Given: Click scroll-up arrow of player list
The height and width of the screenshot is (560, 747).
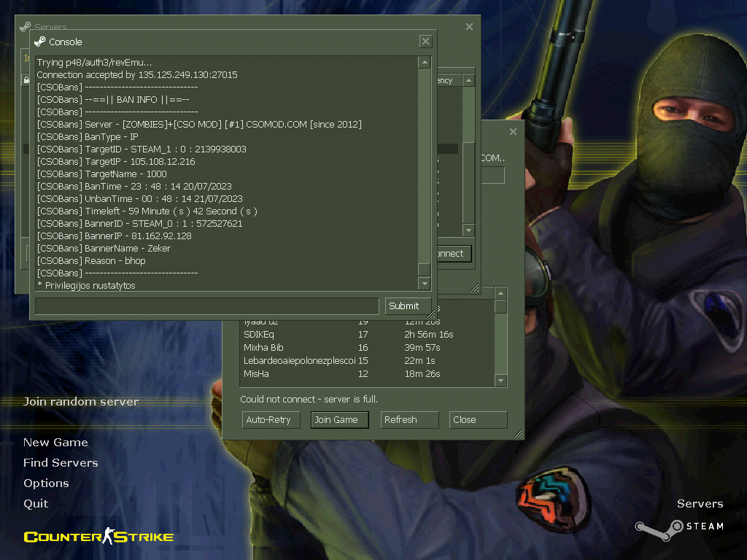Looking at the screenshot, I should click(x=500, y=293).
